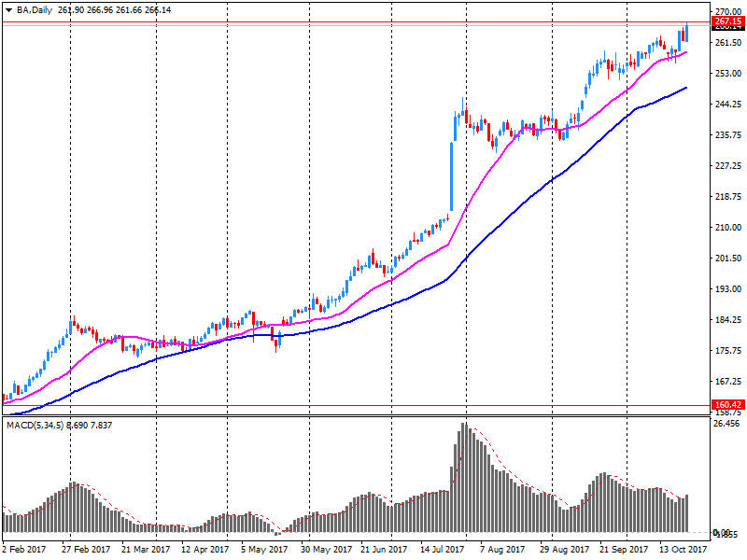Click the MACD(5,34,5) indicator label
Image resolution: width=747 pixels, height=560 pixels.
35,426
